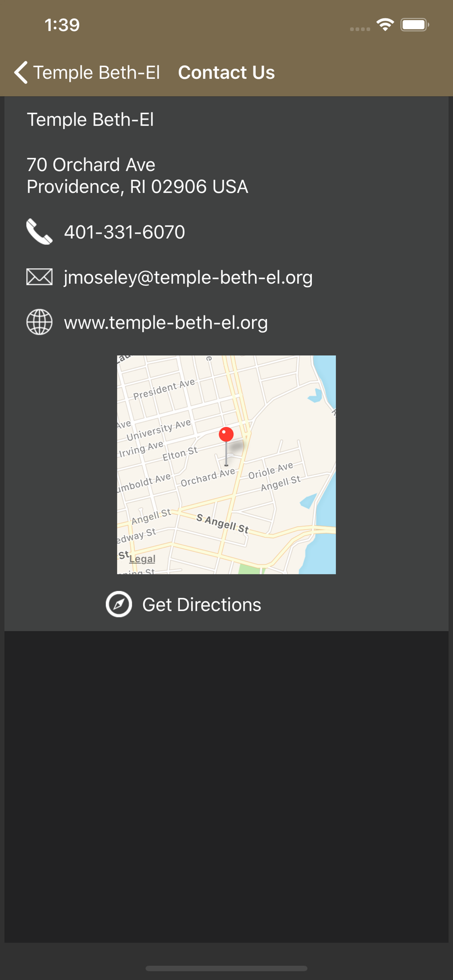This screenshot has height=980, width=453.
Task: Open www.temple-beth-el.org website link
Action: 166,322
